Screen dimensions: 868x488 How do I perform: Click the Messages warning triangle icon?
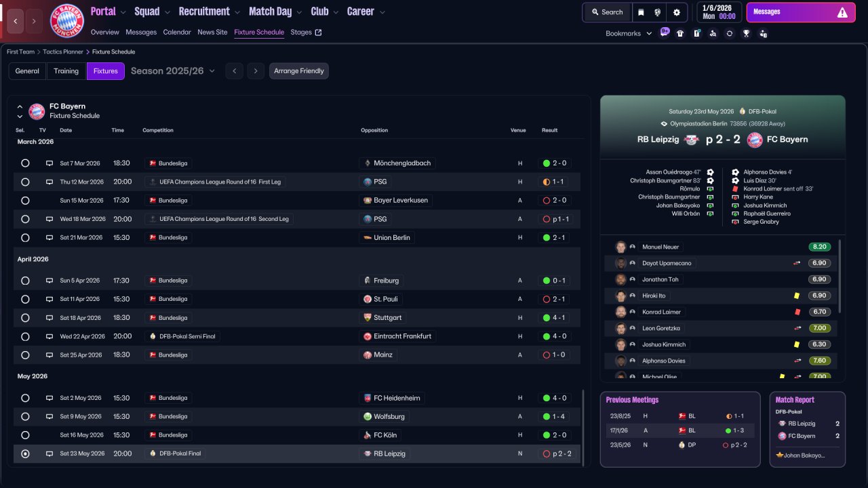coord(842,12)
